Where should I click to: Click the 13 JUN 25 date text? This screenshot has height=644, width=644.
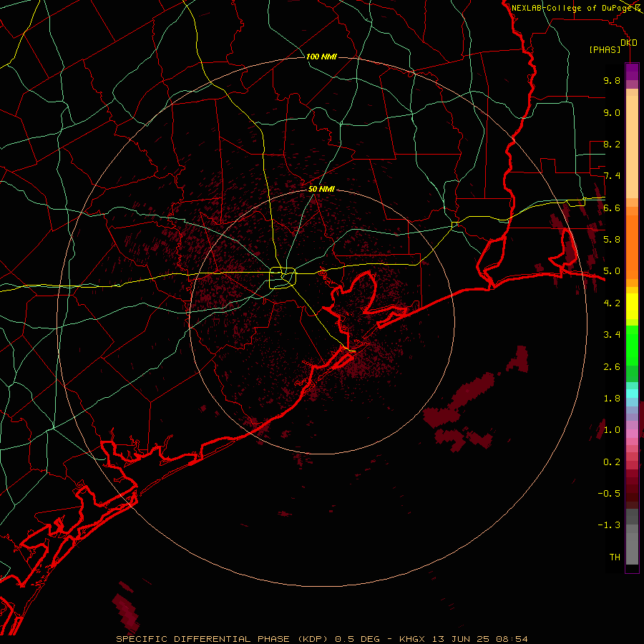(460, 639)
